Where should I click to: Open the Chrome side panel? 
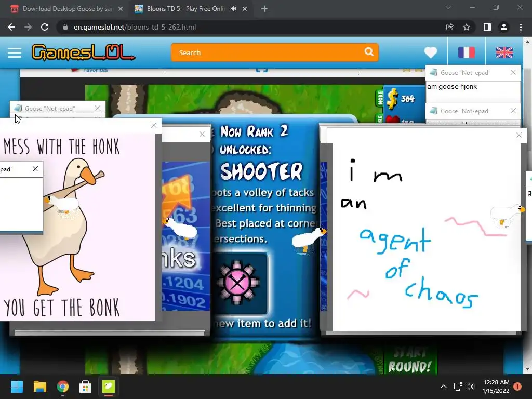pos(487,27)
